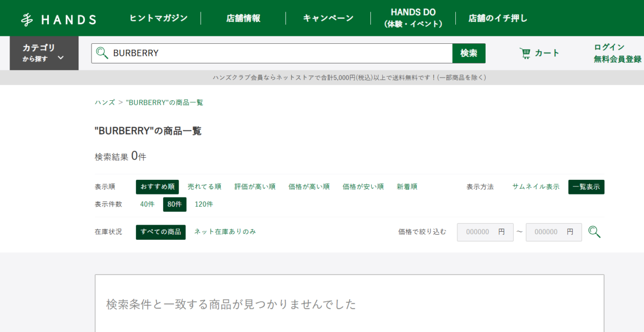The height and width of the screenshot is (332, 644).
Task: Click the 検索結果 0件 text
Action: (120, 157)
